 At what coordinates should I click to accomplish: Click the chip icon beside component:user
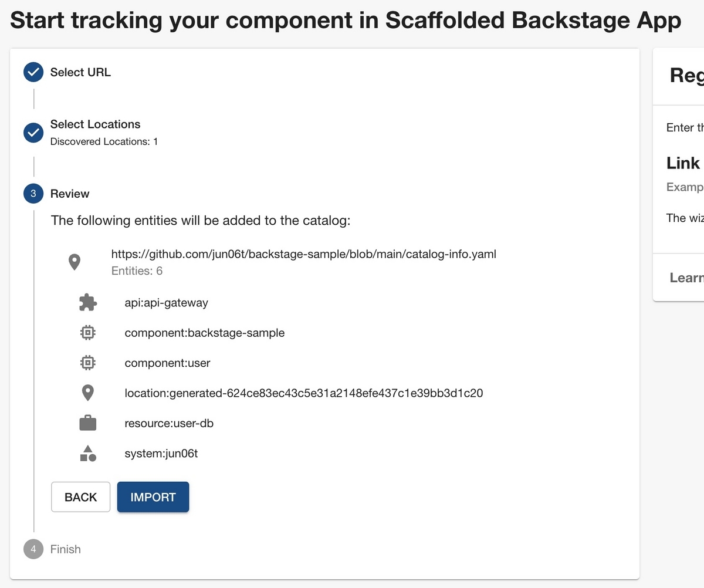point(87,363)
